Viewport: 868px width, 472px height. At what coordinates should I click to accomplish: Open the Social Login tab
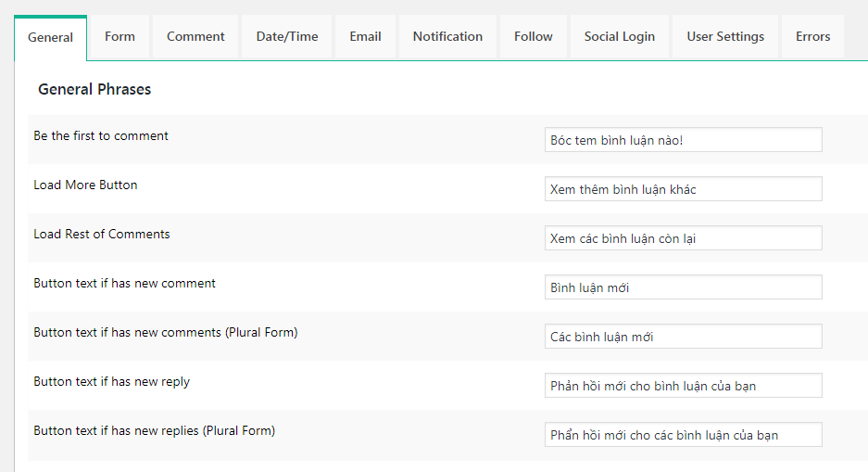(x=619, y=37)
